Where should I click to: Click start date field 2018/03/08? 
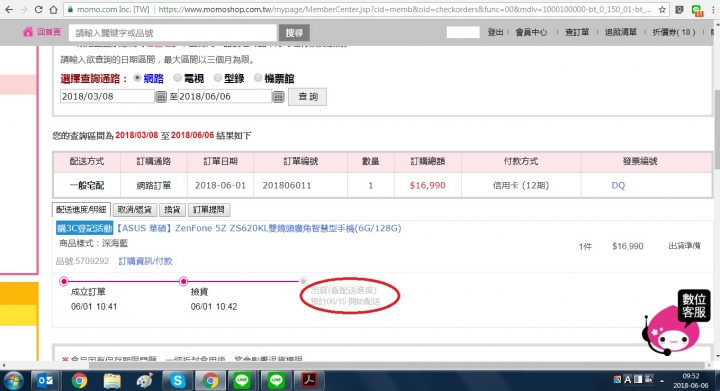click(107, 96)
